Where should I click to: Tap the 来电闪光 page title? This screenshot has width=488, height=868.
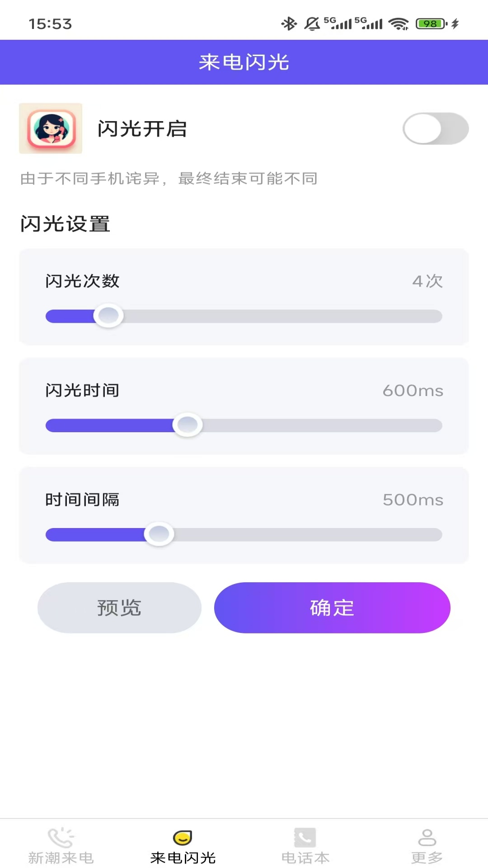[244, 62]
